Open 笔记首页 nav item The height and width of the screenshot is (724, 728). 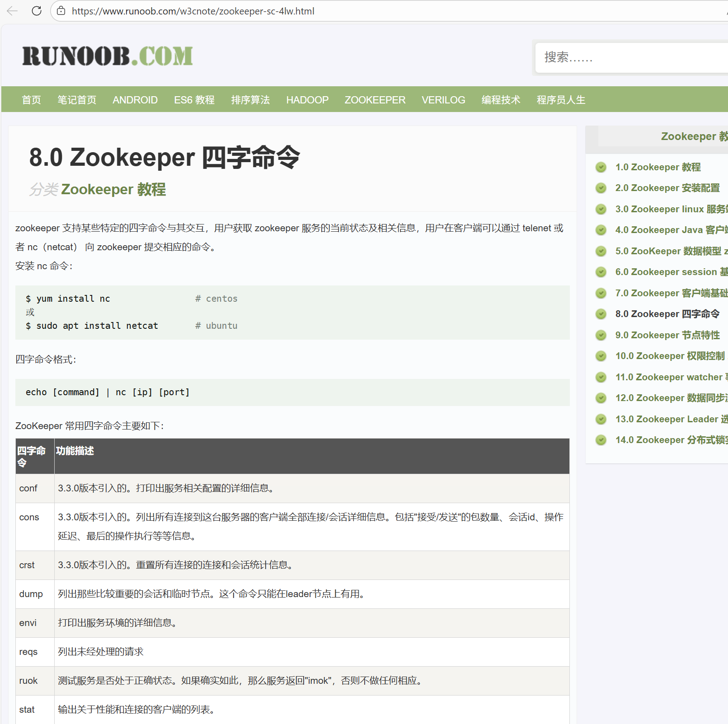[77, 100]
